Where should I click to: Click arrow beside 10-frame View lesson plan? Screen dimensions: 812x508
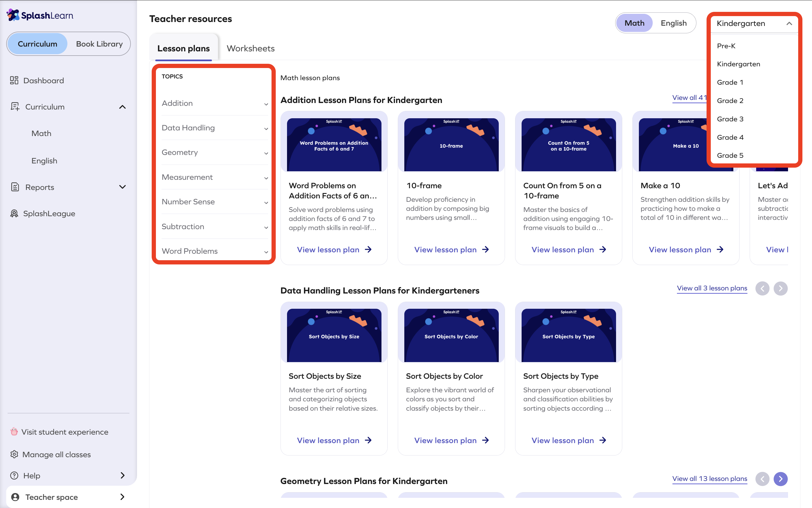click(x=485, y=249)
